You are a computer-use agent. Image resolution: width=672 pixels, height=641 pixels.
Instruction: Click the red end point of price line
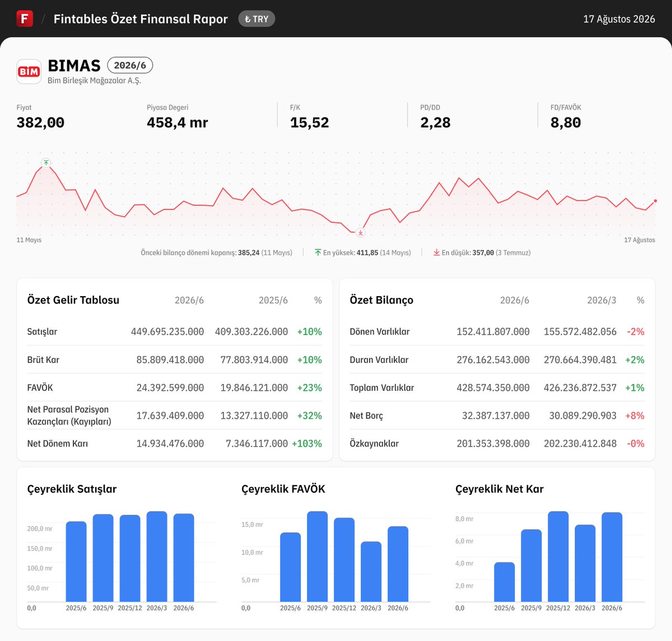pyautogui.click(x=655, y=200)
